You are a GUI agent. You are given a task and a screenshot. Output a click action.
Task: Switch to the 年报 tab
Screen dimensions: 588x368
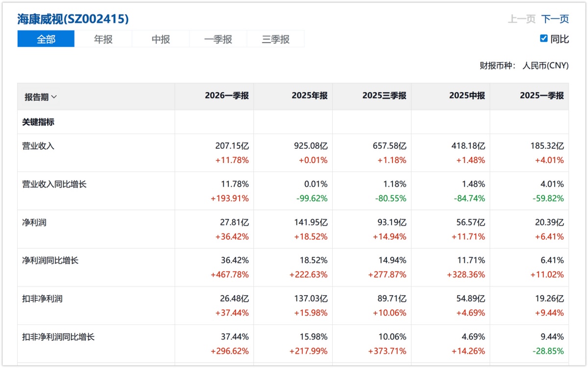click(x=103, y=39)
